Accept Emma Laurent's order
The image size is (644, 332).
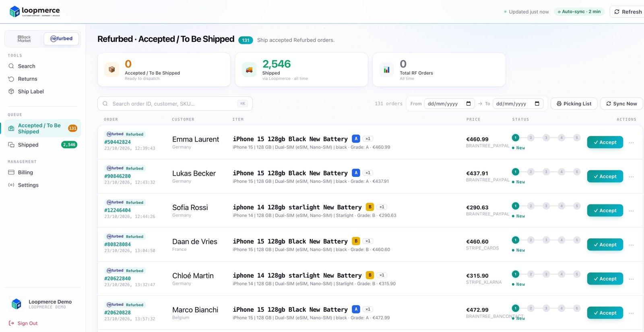[605, 142]
